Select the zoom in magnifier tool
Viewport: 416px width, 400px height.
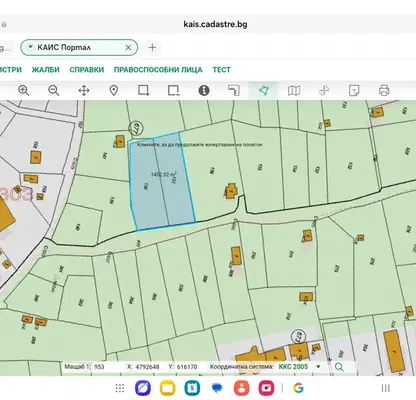click(x=24, y=90)
